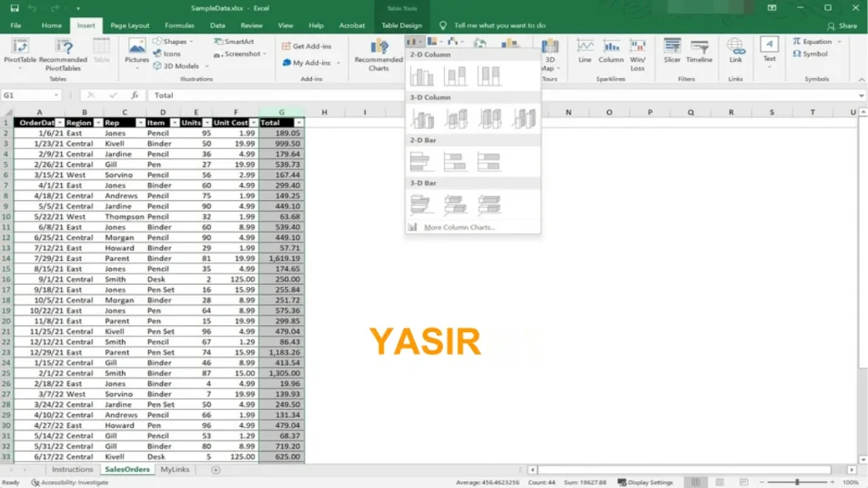Switch to Page Layout view
The width and height of the screenshot is (868, 488).
point(720,482)
